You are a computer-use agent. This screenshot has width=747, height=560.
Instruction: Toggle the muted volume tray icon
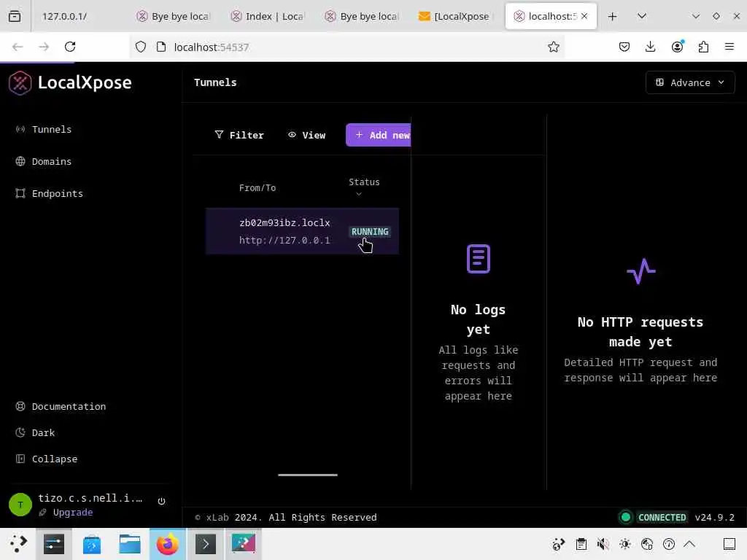pos(603,544)
